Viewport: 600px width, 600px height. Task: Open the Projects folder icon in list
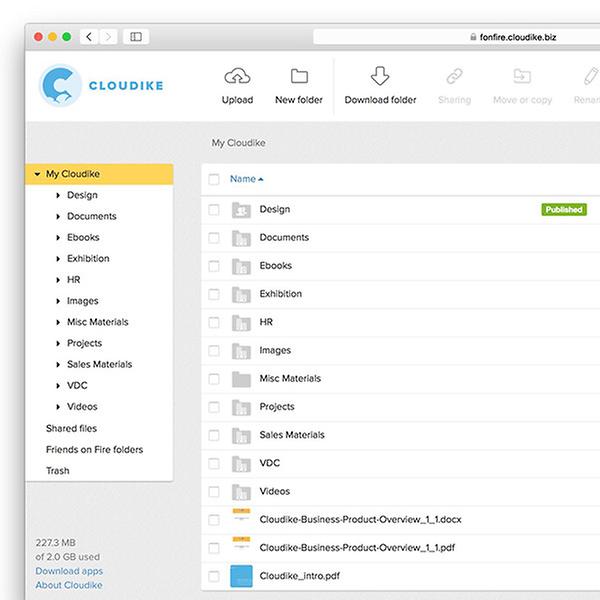coord(241,408)
